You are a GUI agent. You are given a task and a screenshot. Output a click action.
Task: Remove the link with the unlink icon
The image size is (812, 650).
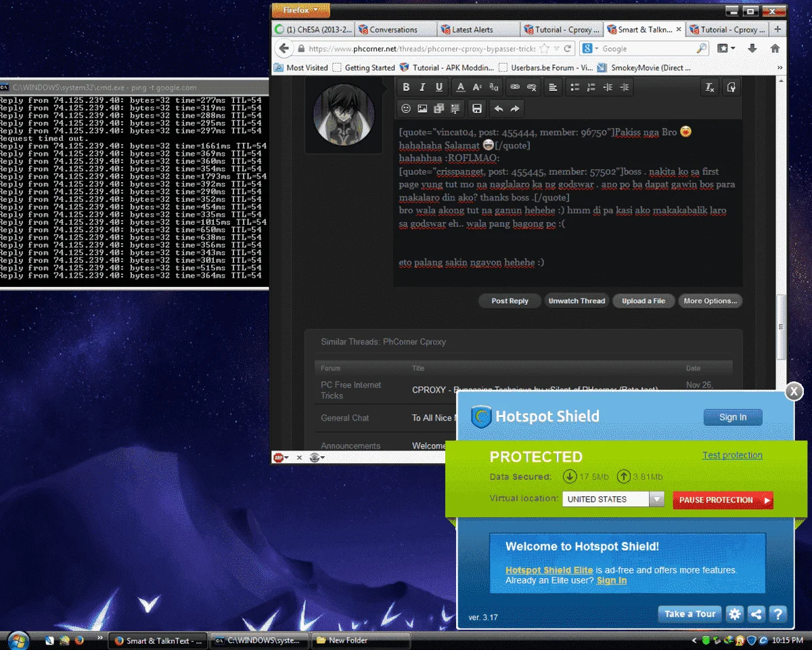[x=532, y=87]
